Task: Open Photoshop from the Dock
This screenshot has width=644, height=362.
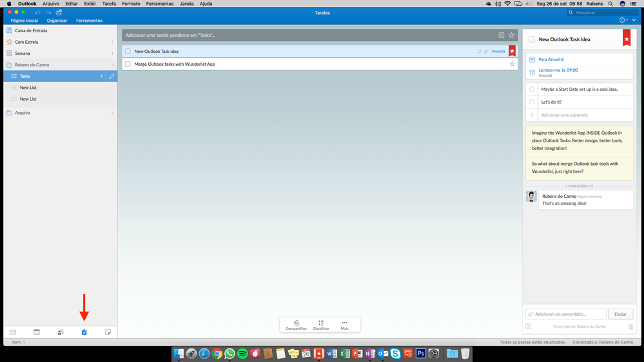Action: coord(420,354)
